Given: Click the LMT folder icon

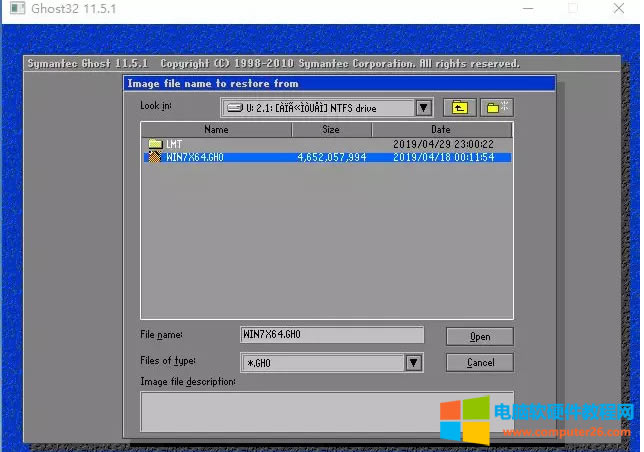Looking at the screenshot, I should tap(155, 144).
